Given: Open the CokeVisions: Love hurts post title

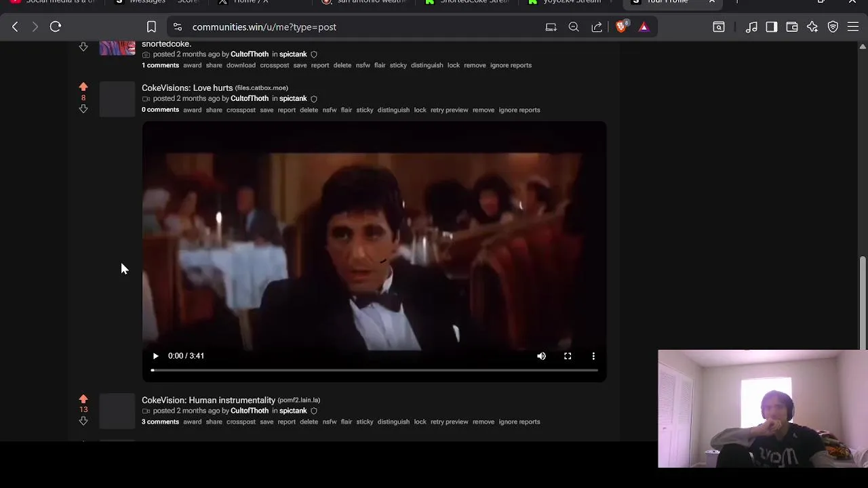Looking at the screenshot, I should point(187,87).
